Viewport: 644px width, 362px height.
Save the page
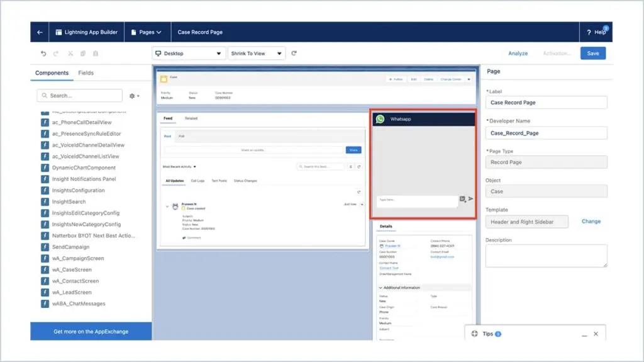(x=592, y=53)
